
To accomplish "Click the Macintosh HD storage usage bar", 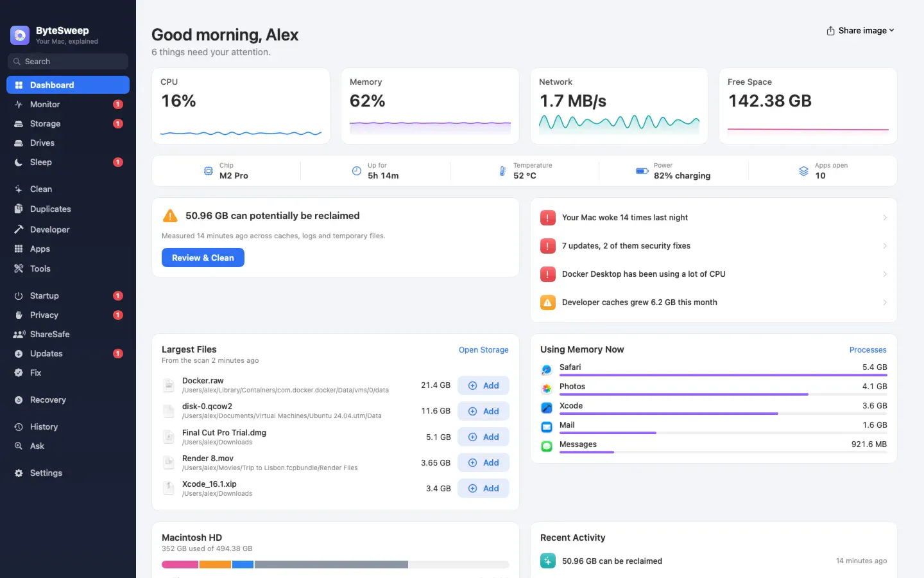I will [336, 565].
